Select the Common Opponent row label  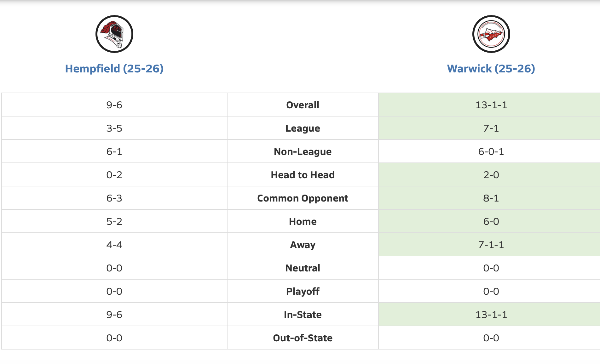303,198
